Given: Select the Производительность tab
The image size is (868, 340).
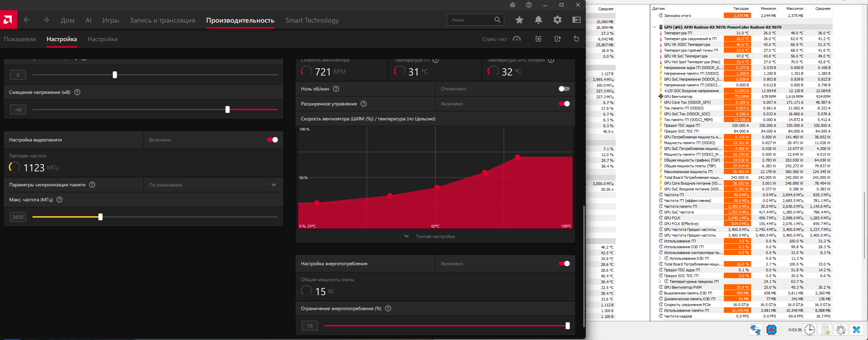Looking at the screenshot, I should [x=240, y=20].
